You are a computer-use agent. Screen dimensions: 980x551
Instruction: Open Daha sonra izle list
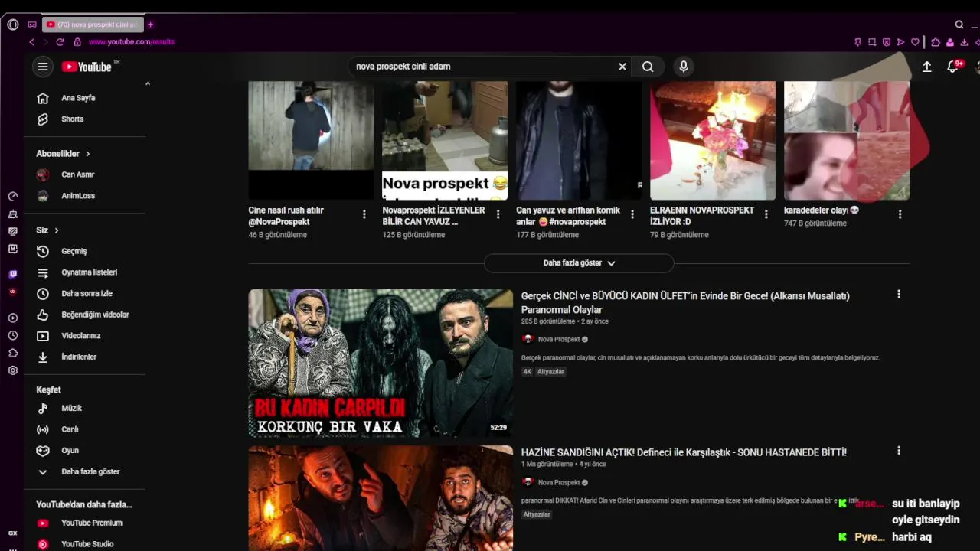tap(85, 293)
